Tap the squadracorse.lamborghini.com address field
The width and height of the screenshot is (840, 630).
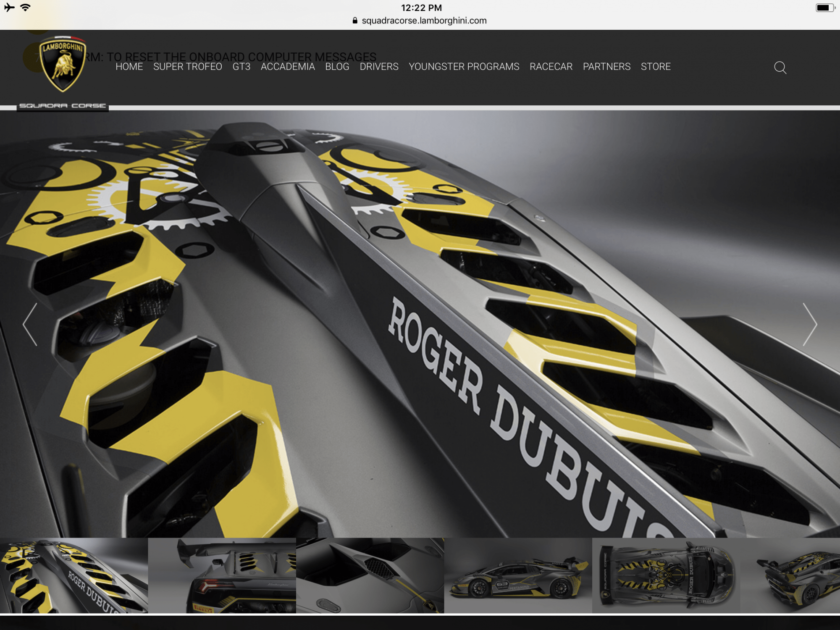(x=424, y=21)
